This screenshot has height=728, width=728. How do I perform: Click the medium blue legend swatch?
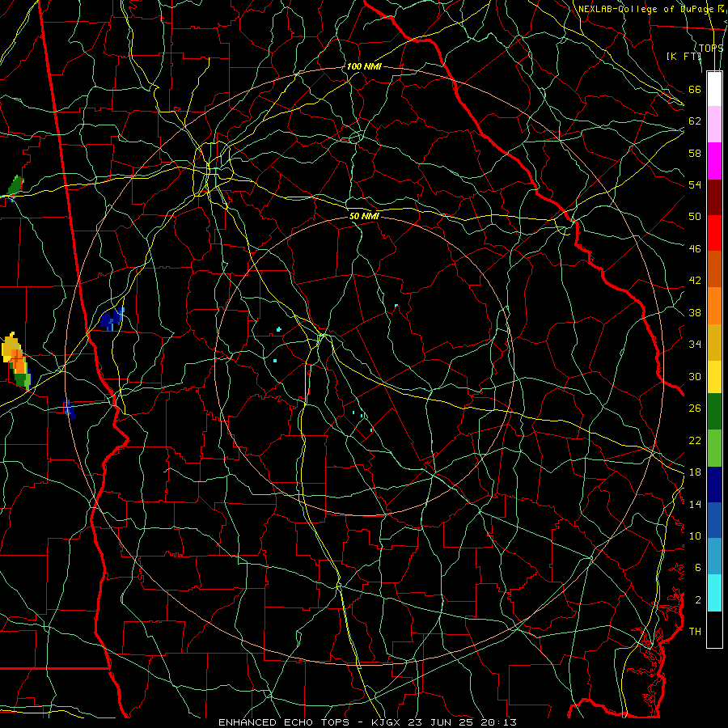714,520
